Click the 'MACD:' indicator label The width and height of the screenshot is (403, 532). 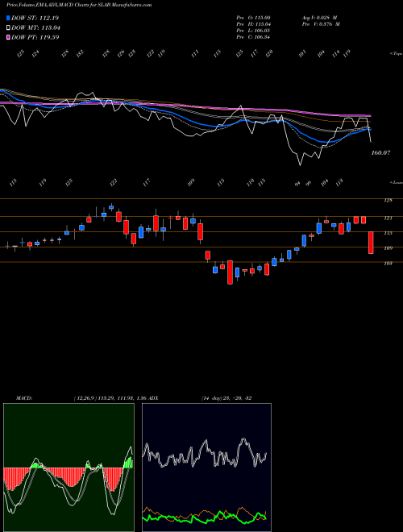tap(23, 398)
